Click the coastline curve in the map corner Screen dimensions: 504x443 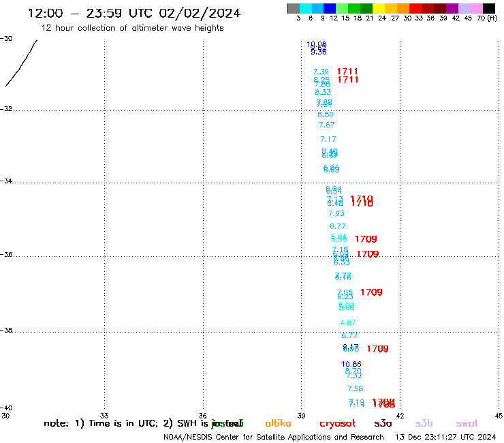point(21,63)
